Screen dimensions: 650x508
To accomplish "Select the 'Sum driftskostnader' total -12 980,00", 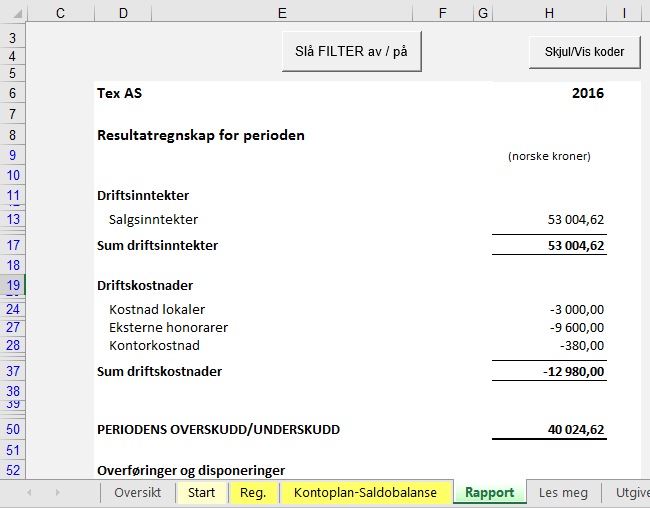I will [x=569, y=372].
